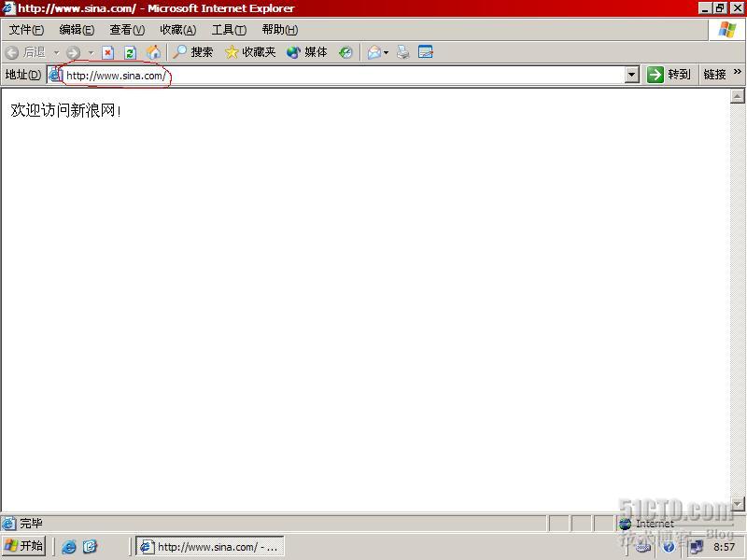Viewport: 747px width, 560px height.
Task: Stop loading with the red X icon
Action: coord(108,52)
